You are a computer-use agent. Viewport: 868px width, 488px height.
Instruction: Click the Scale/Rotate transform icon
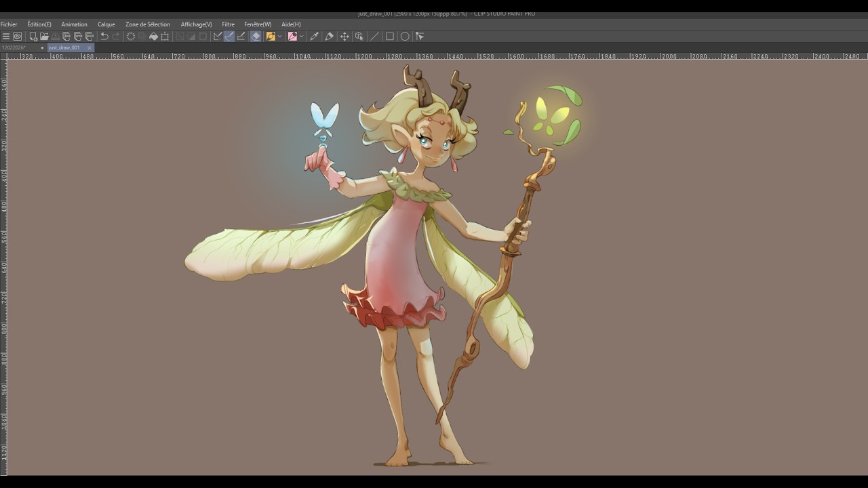(165, 37)
